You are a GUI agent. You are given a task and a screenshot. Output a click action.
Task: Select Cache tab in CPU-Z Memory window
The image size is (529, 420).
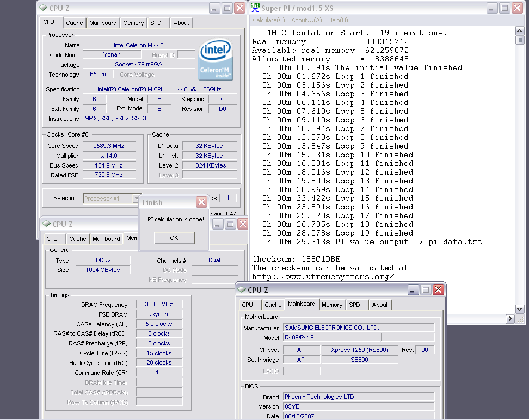78,238
